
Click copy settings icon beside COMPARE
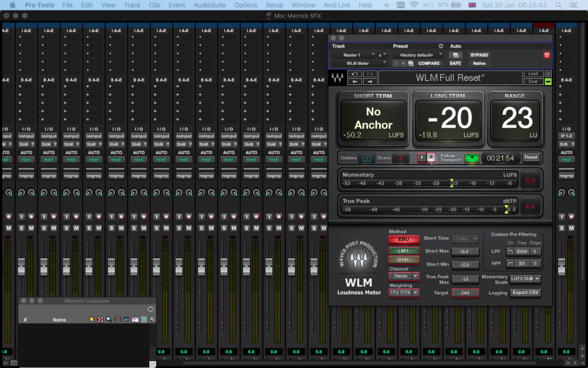click(x=411, y=63)
